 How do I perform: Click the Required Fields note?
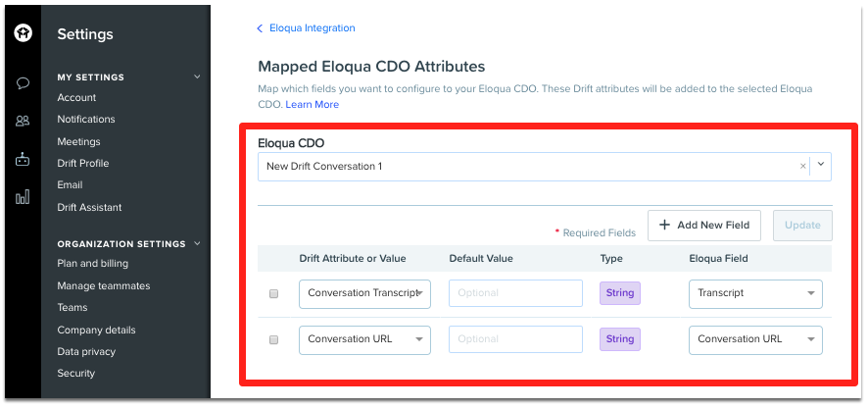596,232
